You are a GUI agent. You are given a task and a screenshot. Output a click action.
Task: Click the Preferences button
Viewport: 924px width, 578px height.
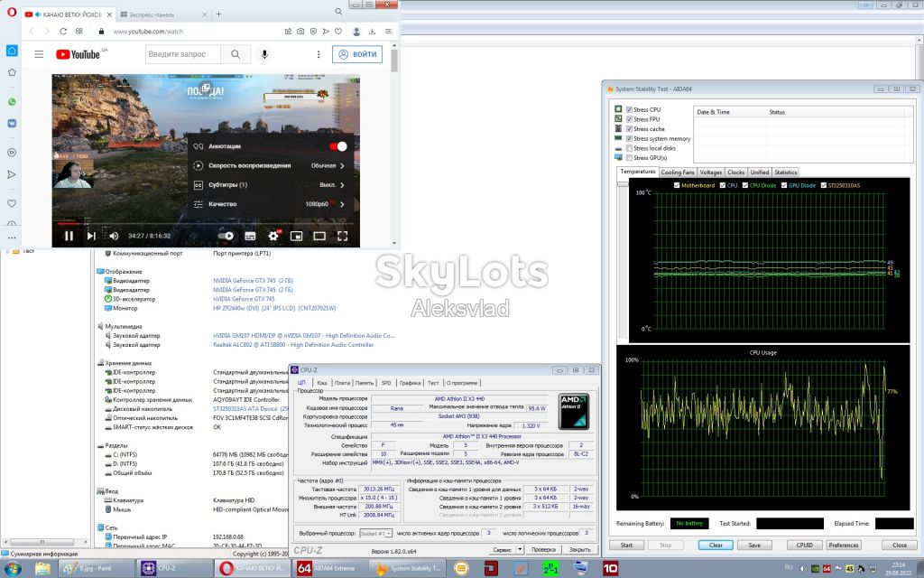pos(844,545)
